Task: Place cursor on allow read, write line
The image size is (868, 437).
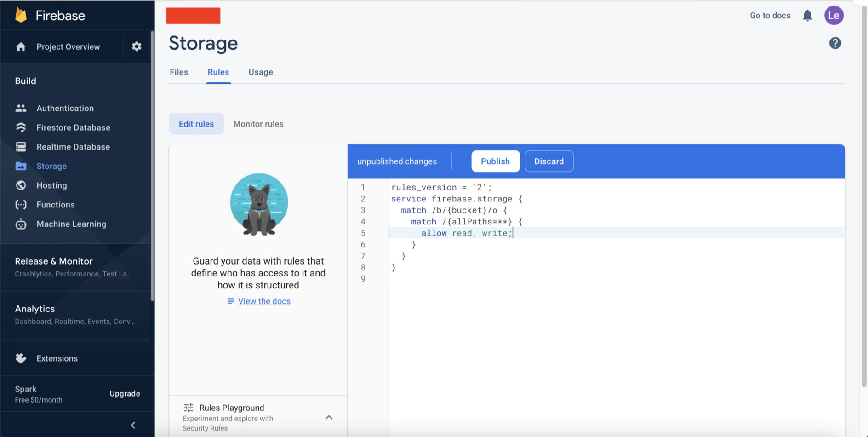Action: click(616, 233)
